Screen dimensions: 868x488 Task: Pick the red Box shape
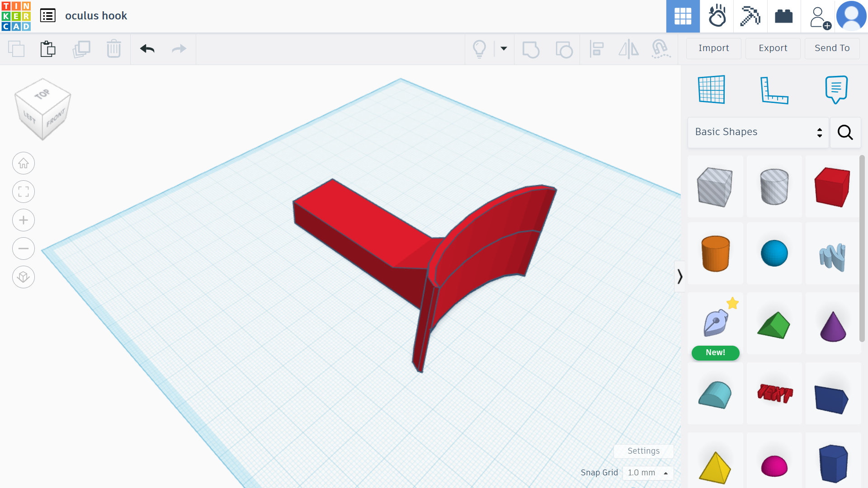coord(832,187)
